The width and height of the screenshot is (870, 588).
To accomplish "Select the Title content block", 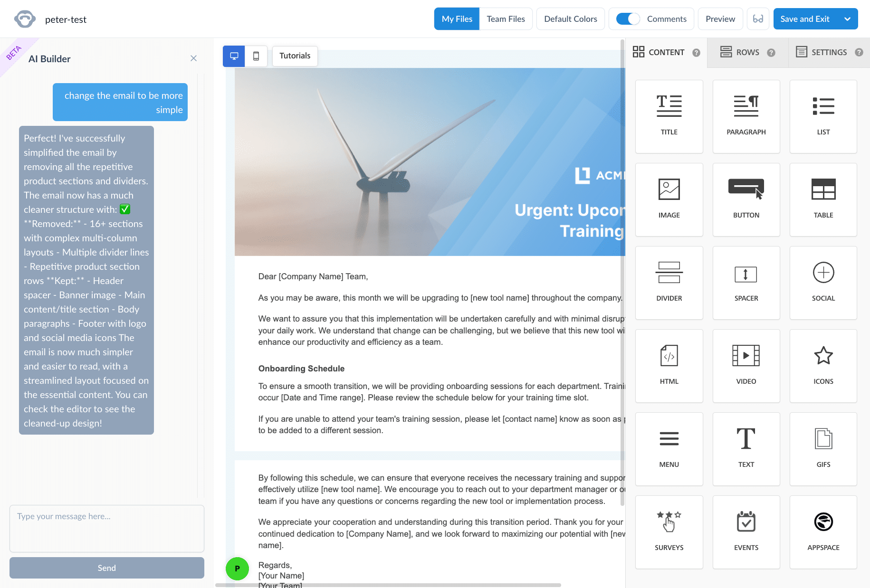I will coord(669,116).
